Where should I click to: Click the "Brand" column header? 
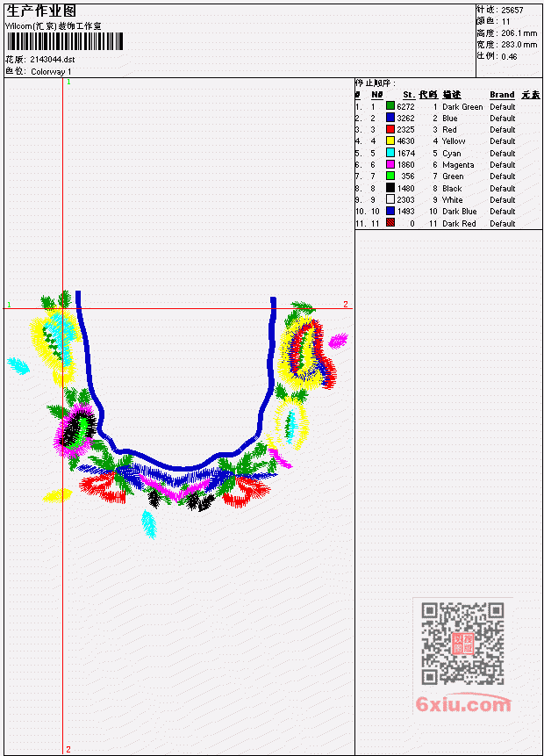[x=502, y=95]
